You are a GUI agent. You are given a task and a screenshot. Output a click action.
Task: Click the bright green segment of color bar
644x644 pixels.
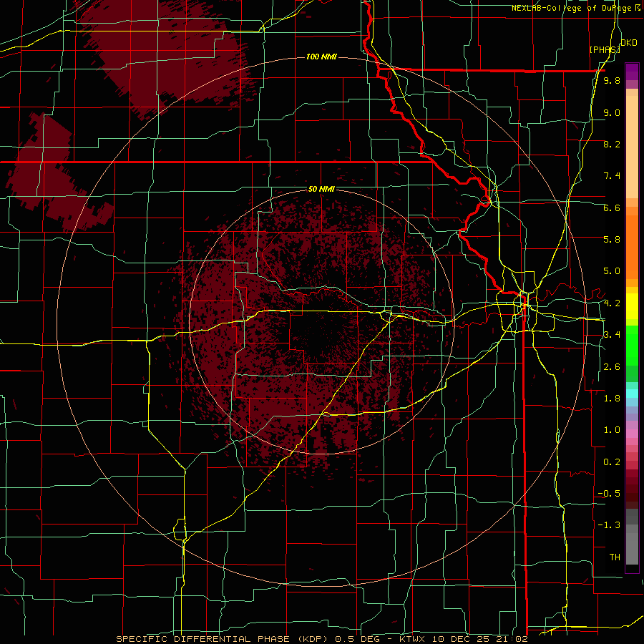point(632,346)
